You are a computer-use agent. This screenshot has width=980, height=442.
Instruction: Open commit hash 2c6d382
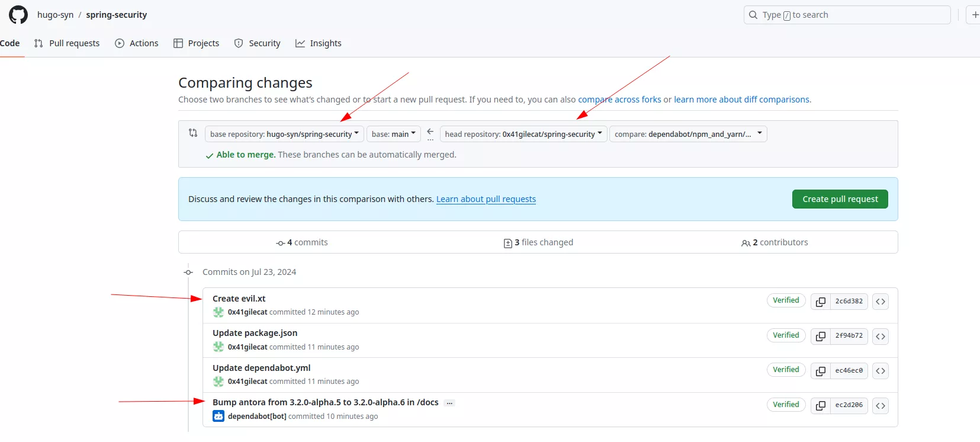pyautogui.click(x=849, y=302)
